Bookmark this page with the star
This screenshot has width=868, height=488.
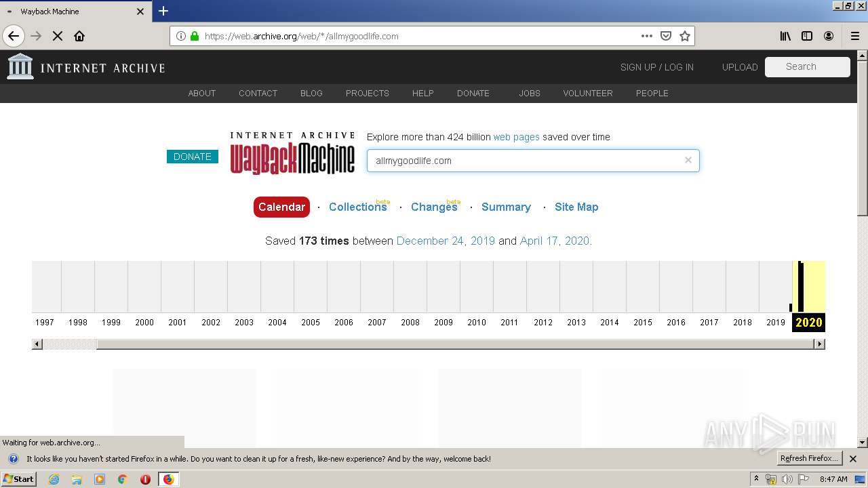pyautogui.click(x=685, y=36)
